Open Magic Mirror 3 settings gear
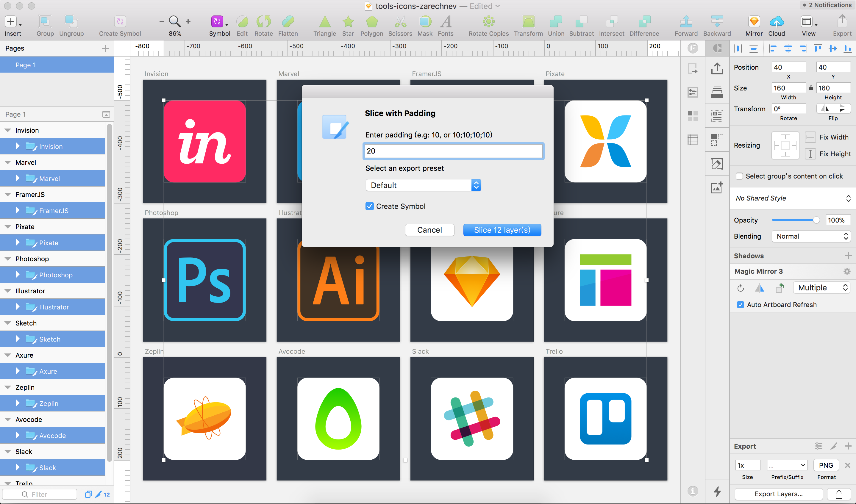 pos(847,271)
